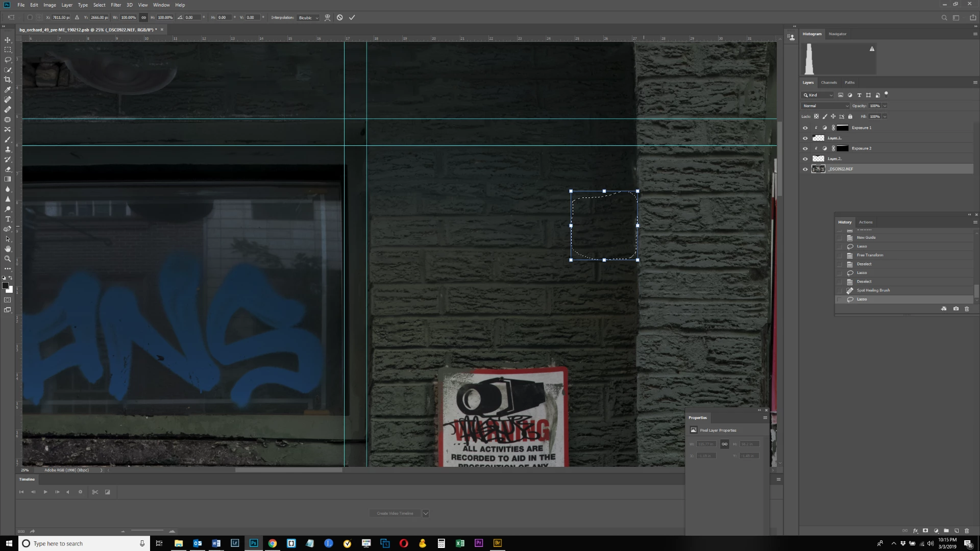Open the layer filter Kind dropdown
This screenshot has height=551, width=980.
click(x=818, y=95)
